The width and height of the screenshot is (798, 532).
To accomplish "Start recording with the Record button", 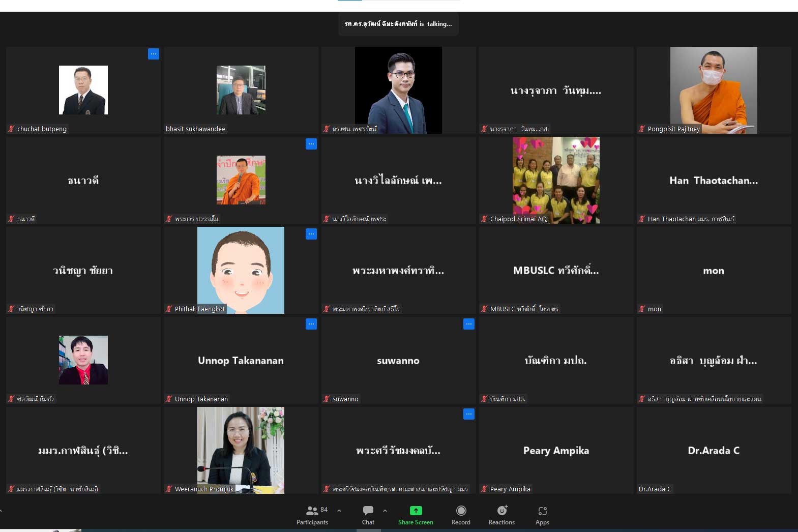I will pos(461,515).
